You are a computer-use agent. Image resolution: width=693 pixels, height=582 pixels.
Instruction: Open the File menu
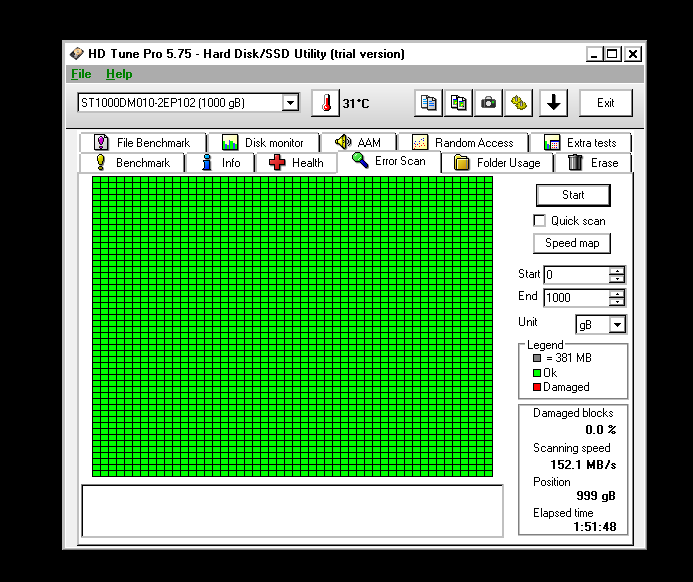click(x=81, y=74)
